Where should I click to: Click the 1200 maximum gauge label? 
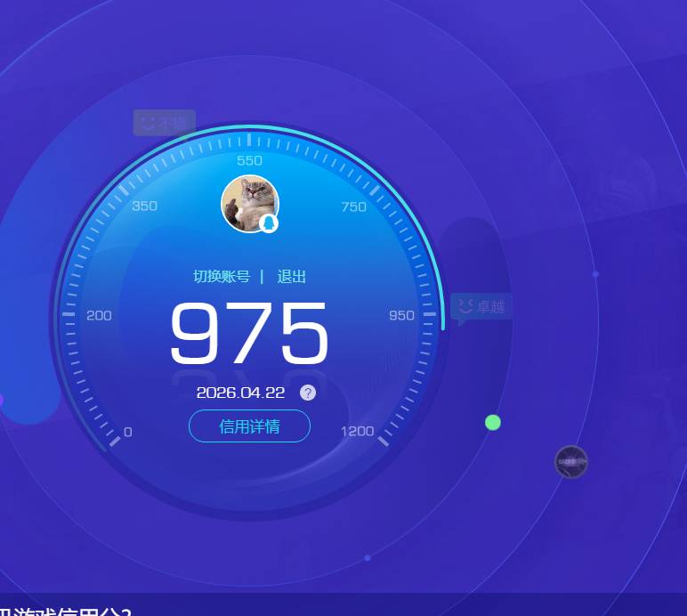[357, 432]
